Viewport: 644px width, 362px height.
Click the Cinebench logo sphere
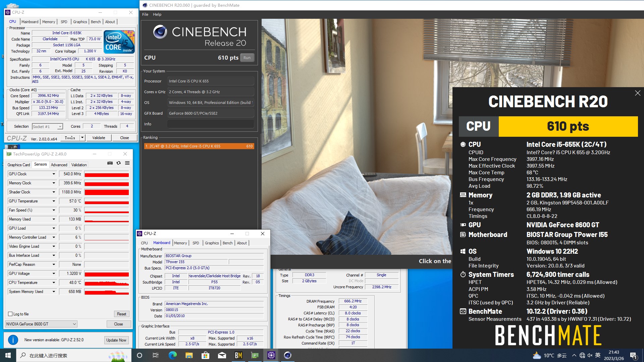(x=160, y=32)
